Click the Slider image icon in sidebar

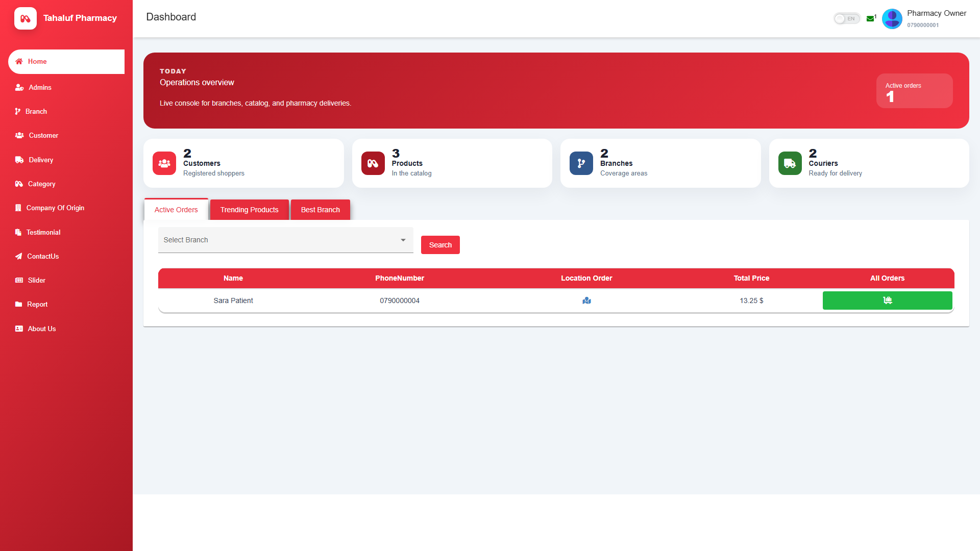[x=19, y=280]
